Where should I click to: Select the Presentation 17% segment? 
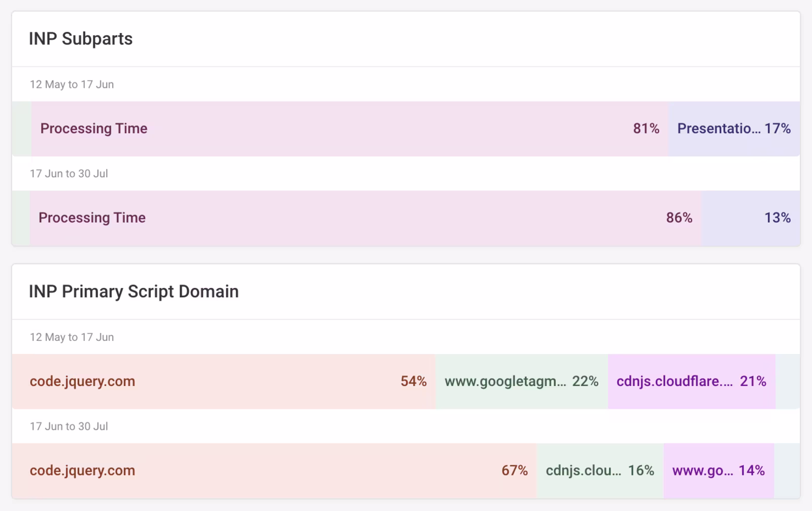pyautogui.click(x=734, y=129)
